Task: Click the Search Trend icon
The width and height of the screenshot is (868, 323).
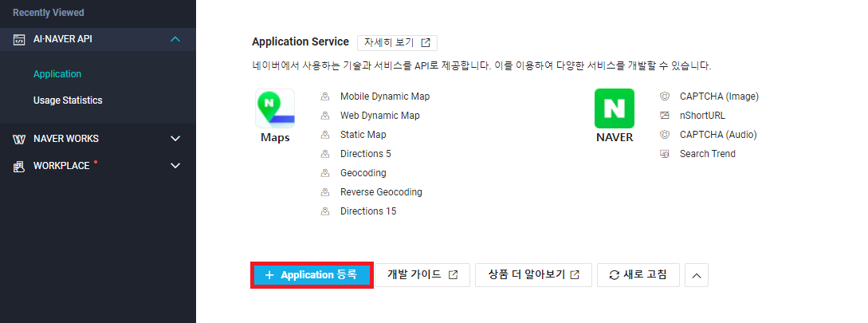Action: (665, 154)
